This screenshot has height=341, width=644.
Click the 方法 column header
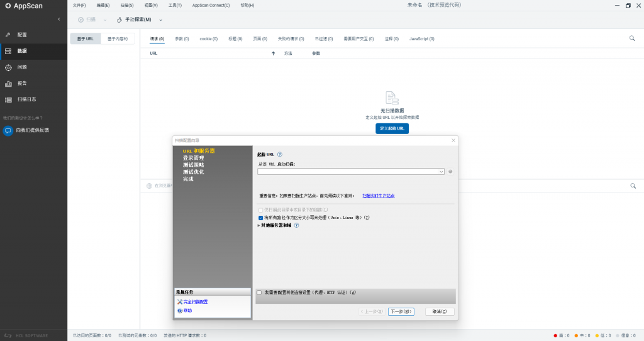tap(288, 53)
